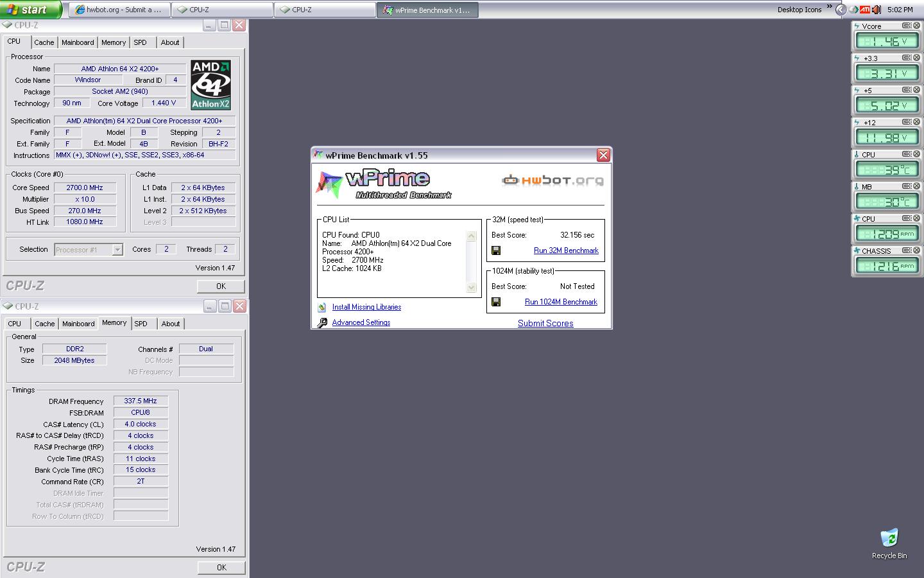Click Run 1024M Benchmark link

tap(561, 302)
